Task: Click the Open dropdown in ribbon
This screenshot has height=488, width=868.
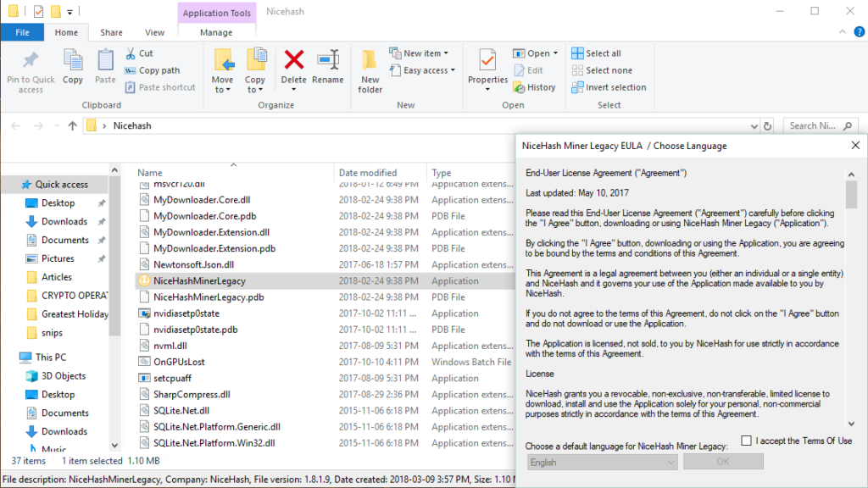Action: pyautogui.click(x=536, y=53)
